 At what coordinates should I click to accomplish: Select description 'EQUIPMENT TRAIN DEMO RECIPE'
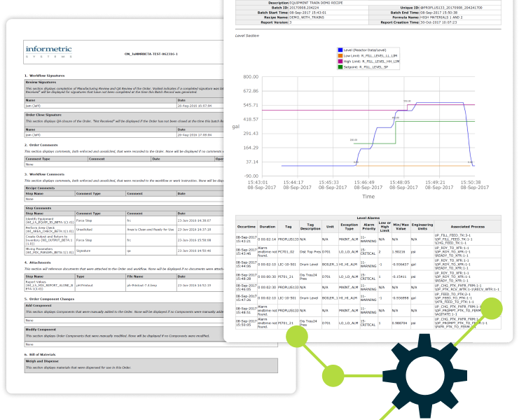[316, 3]
